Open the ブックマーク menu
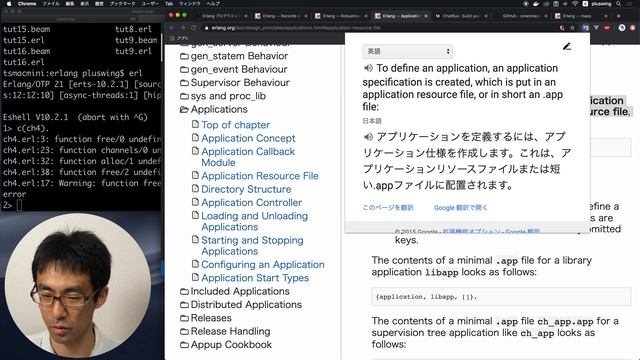The image size is (640, 360). pyautogui.click(x=122, y=4)
